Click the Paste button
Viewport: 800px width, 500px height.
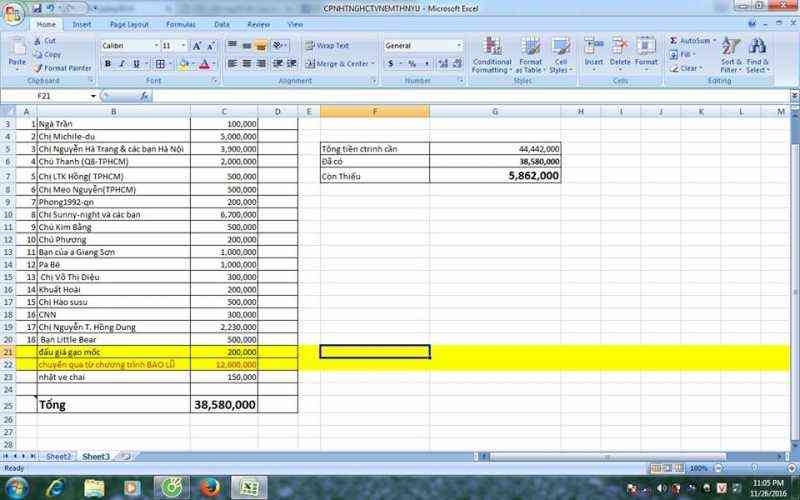[x=17, y=52]
